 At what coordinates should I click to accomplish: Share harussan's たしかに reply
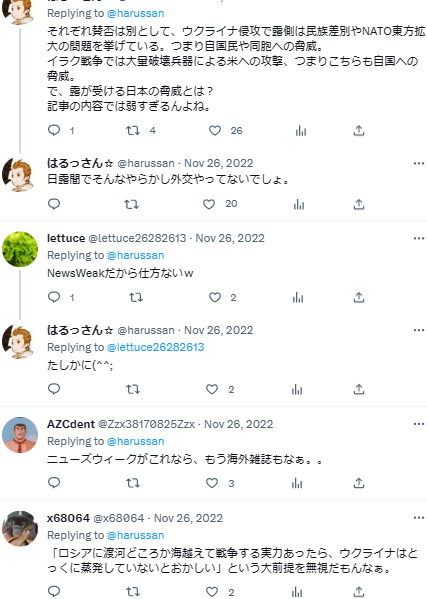(x=359, y=389)
